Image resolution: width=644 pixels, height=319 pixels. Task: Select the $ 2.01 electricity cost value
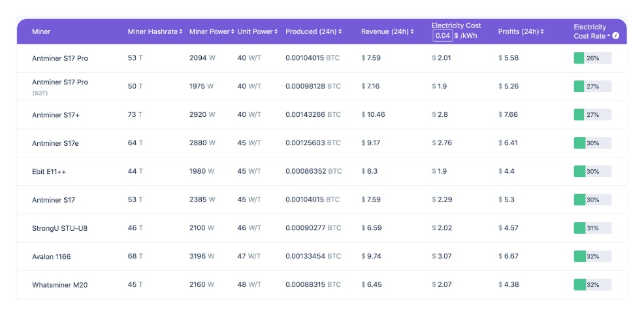click(442, 58)
